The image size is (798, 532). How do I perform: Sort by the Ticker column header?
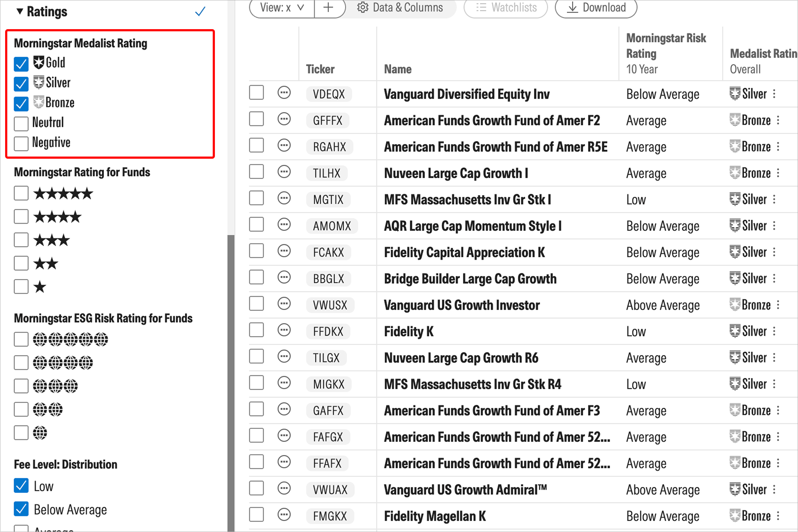[x=320, y=69]
